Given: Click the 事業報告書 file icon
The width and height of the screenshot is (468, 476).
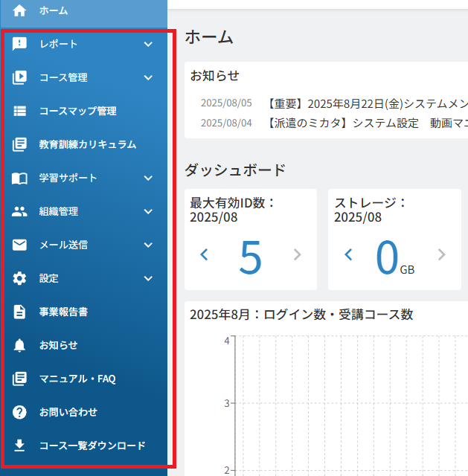Looking at the screenshot, I should click(19, 312).
